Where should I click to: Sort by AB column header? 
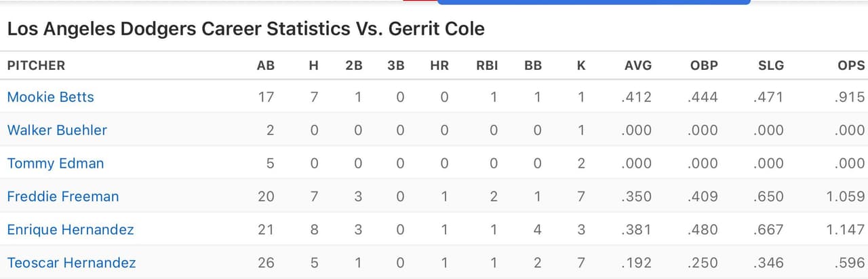[x=266, y=66]
